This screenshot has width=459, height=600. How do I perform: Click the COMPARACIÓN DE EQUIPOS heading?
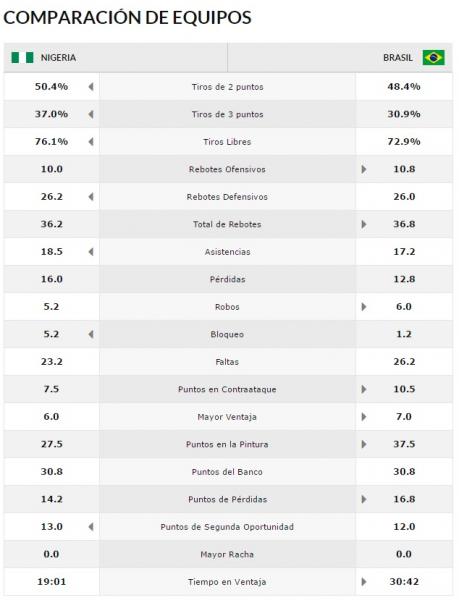point(127,18)
